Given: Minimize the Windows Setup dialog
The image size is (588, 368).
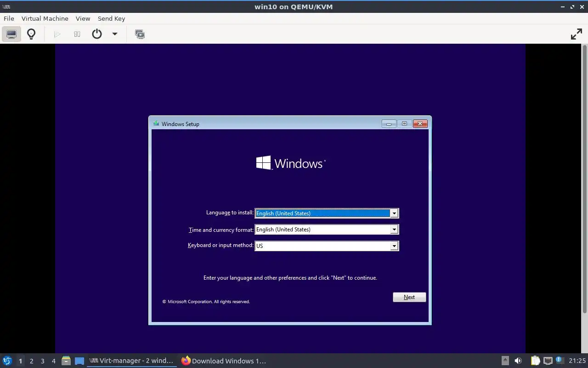Looking at the screenshot, I should pyautogui.click(x=389, y=124).
